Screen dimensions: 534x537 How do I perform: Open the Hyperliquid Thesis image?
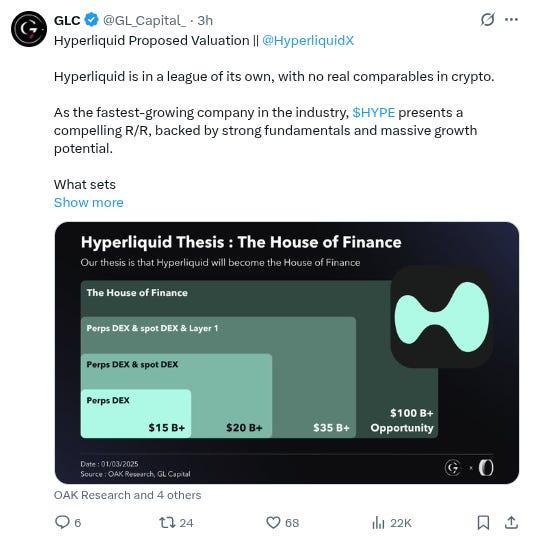pyautogui.click(x=287, y=353)
